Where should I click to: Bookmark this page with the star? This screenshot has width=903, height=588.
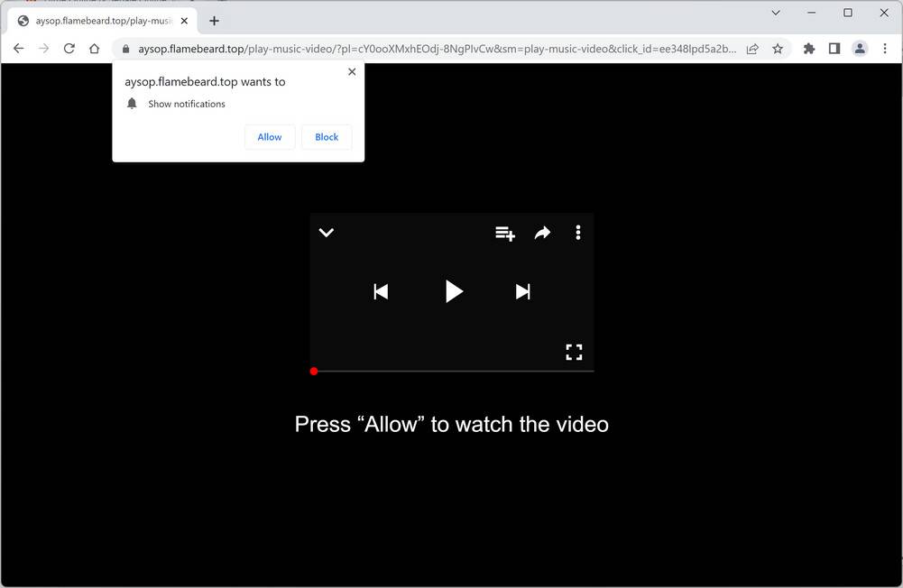778,49
